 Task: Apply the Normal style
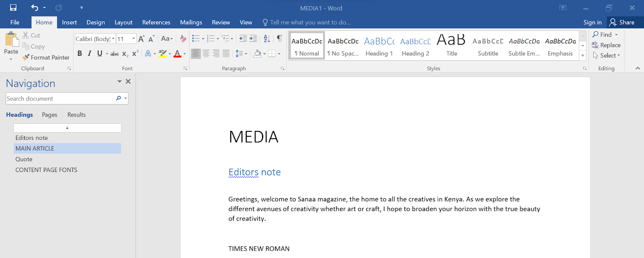click(307, 46)
